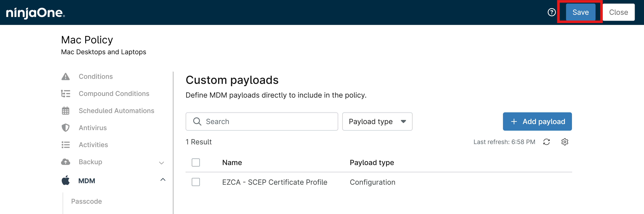
Task: Click the Conditions warning triangle icon
Action: coord(65,76)
